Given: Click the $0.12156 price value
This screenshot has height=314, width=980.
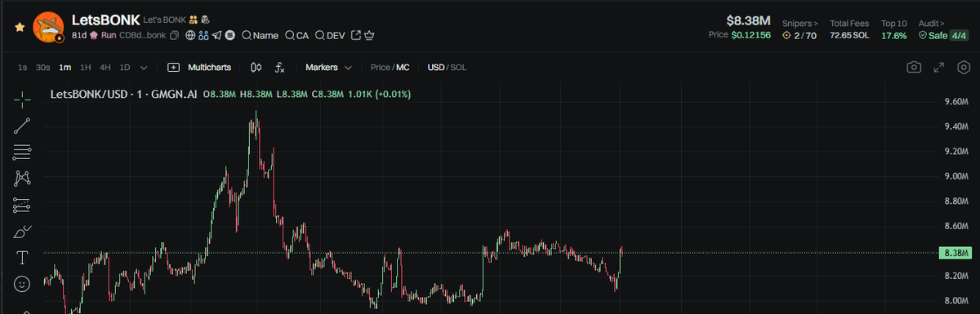Looking at the screenshot, I should point(751,36).
